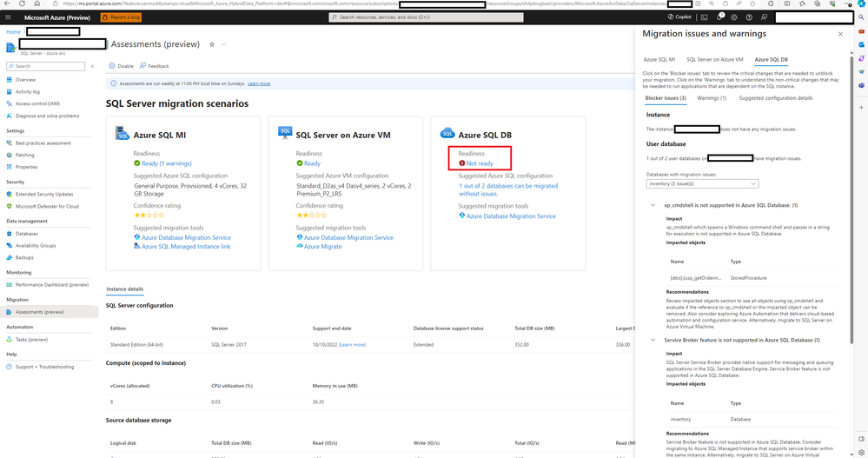
Task: Open Azure Database Migration Service under Azure SQL MI
Action: [x=186, y=237]
